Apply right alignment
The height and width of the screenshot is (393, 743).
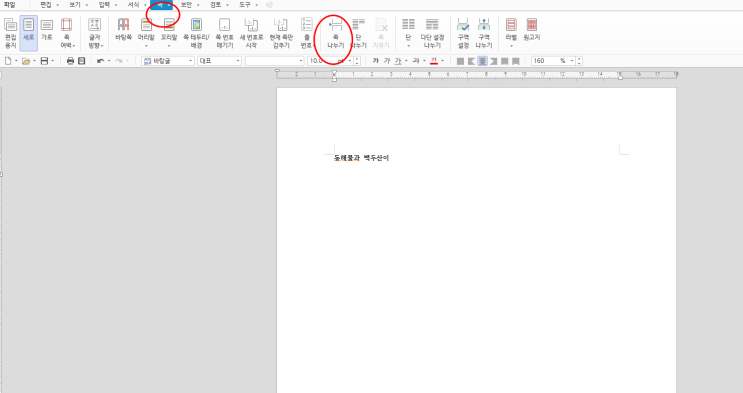[493, 61]
